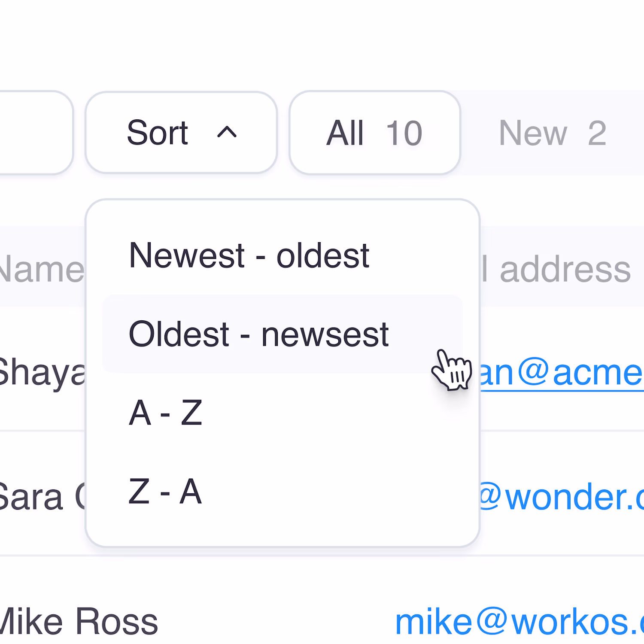Switch to the New tab
The height and width of the screenshot is (644, 644).
click(x=552, y=133)
